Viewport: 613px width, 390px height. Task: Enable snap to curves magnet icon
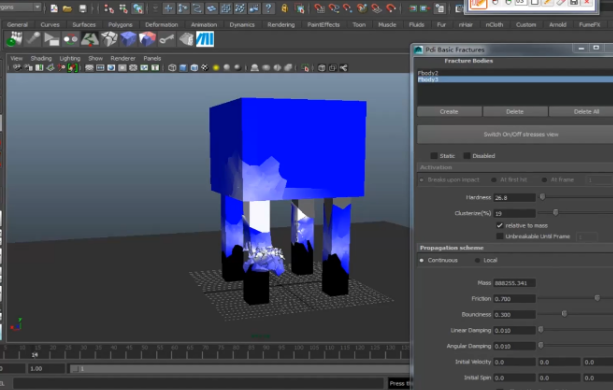[333, 8]
